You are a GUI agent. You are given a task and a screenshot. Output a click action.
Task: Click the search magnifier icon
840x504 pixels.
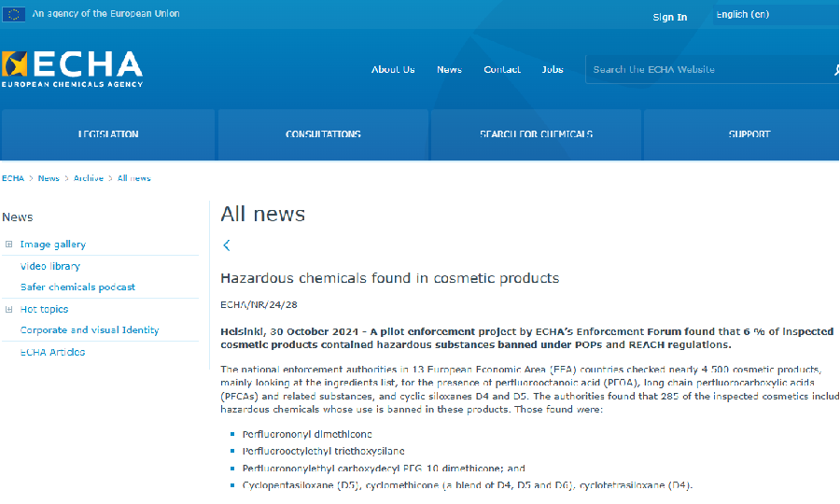pos(836,70)
